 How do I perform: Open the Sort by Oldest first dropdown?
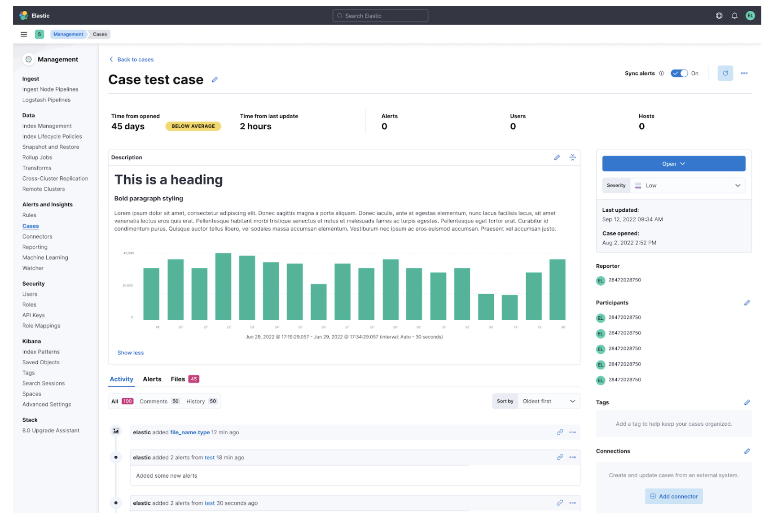(x=548, y=401)
